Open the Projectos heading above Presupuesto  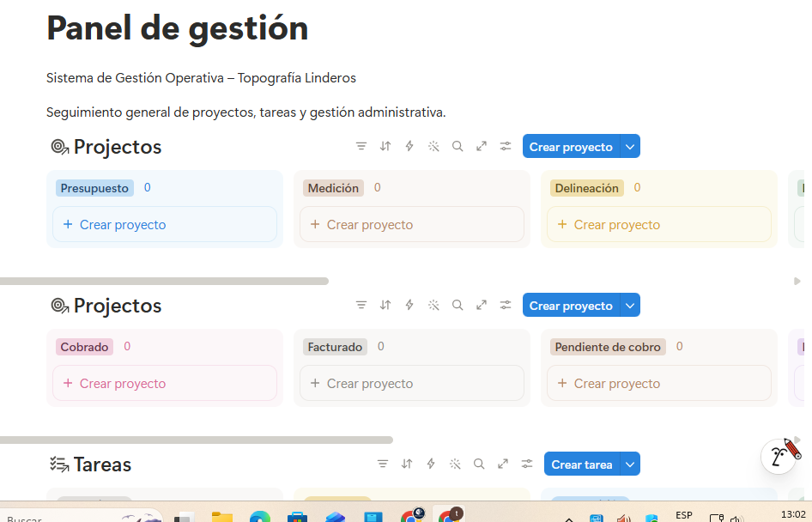118,147
